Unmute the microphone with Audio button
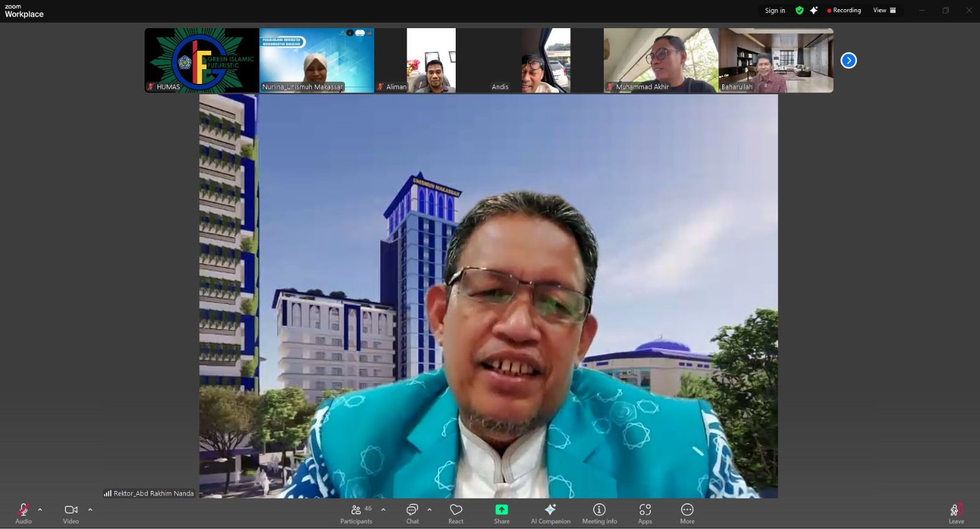Viewport: 980px width, 529px height. pos(23,513)
